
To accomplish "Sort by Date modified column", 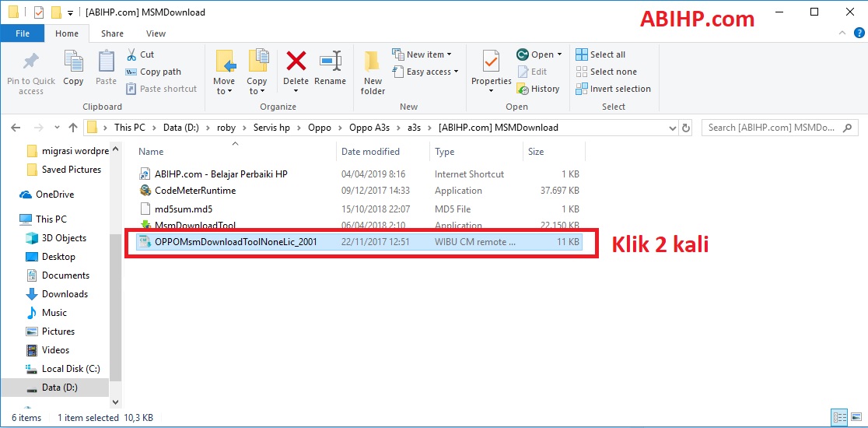I will tap(370, 152).
